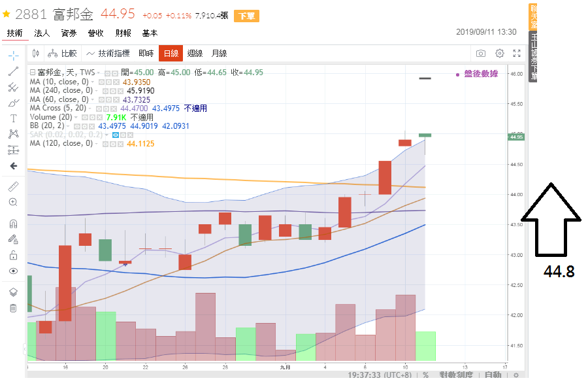Take a chart snapshot with camera icon

coord(481,54)
